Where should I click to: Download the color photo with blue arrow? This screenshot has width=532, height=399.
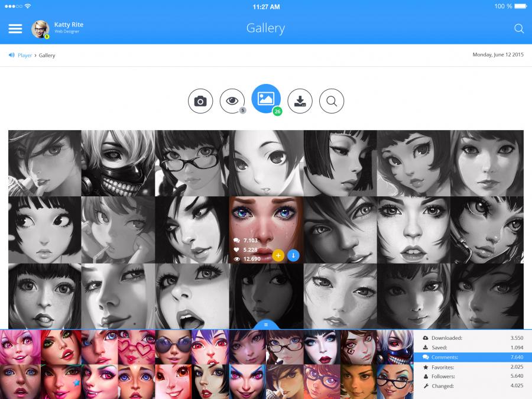click(x=293, y=255)
